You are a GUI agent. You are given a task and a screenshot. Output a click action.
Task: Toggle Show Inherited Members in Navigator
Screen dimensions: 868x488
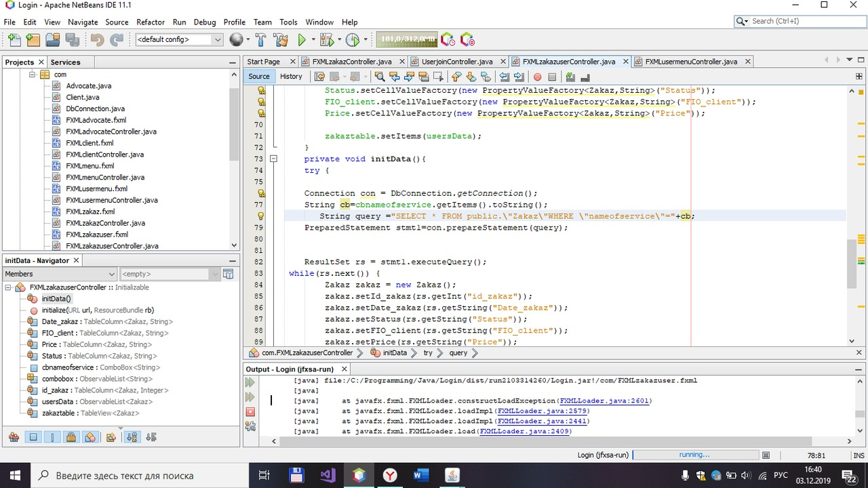click(x=14, y=437)
